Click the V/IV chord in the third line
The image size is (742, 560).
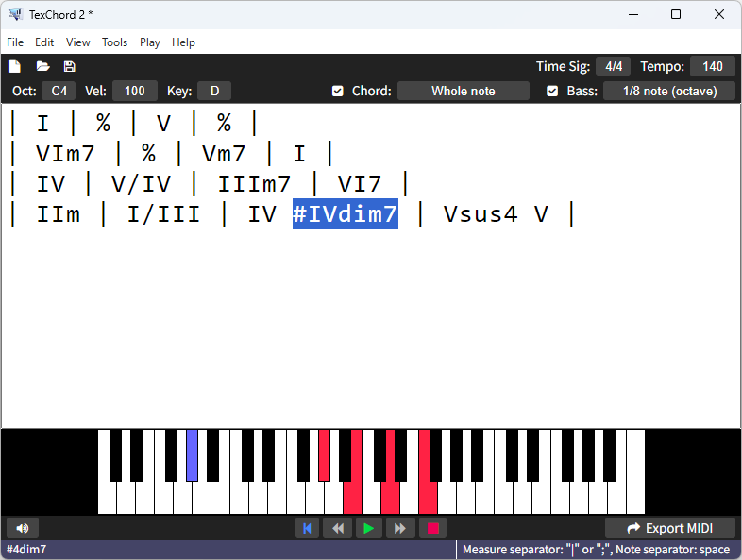(141, 183)
